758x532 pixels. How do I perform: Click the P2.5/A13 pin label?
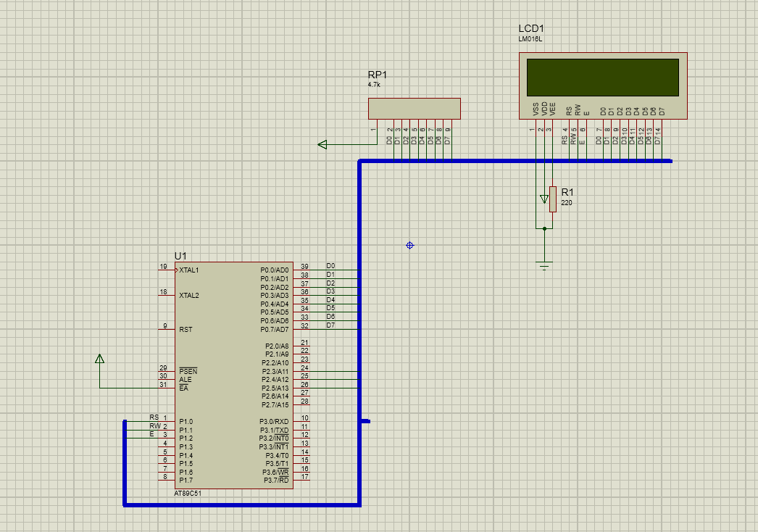pos(275,388)
